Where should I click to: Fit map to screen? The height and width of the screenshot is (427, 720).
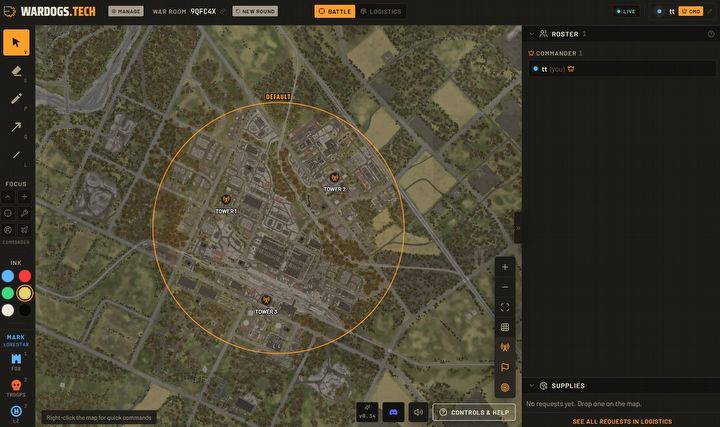pyautogui.click(x=505, y=307)
